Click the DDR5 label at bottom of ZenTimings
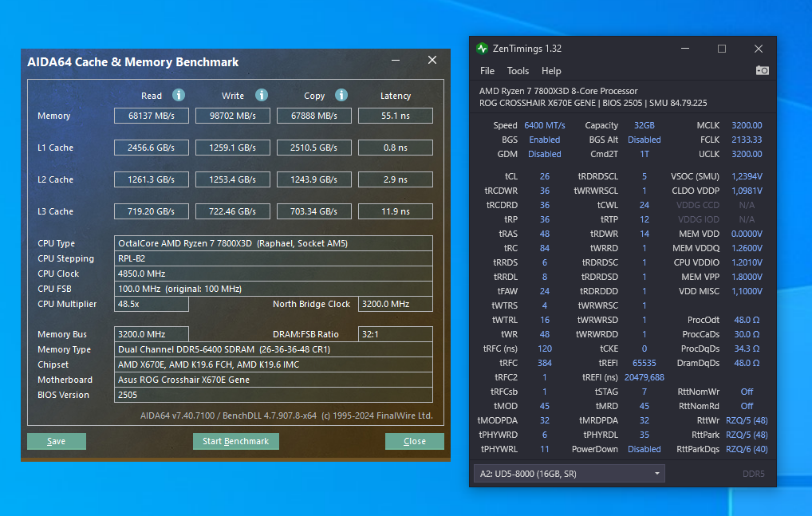Image resolution: width=812 pixels, height=516 pixels. click(x=754, y=474)
